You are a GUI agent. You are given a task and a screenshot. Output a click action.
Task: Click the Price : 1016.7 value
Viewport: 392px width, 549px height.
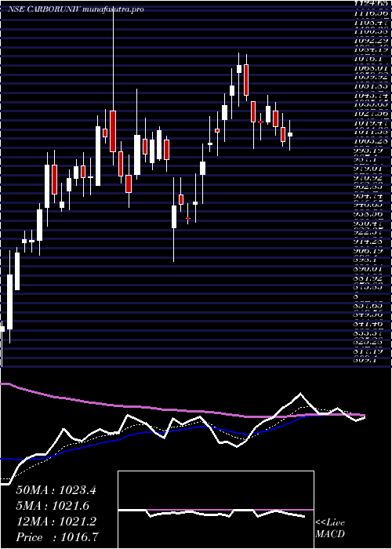click(57, 536)
